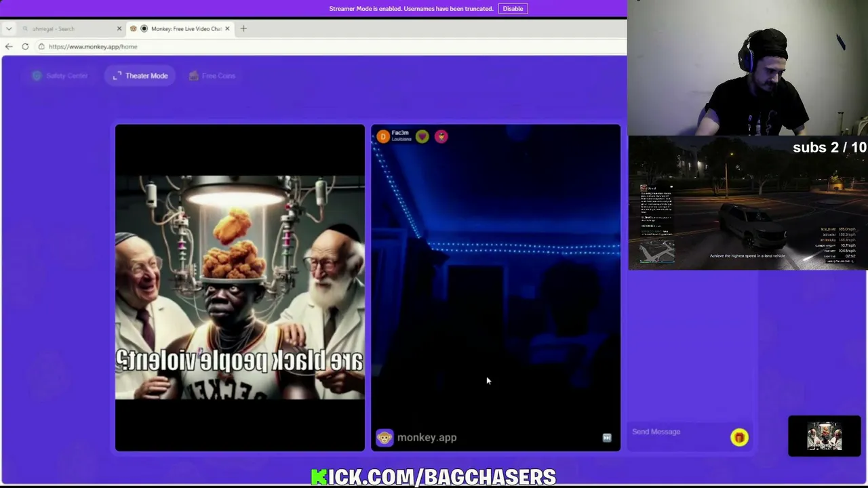Open the small self-preview thumbnail

pyautogui.click(x=825, y=436)
